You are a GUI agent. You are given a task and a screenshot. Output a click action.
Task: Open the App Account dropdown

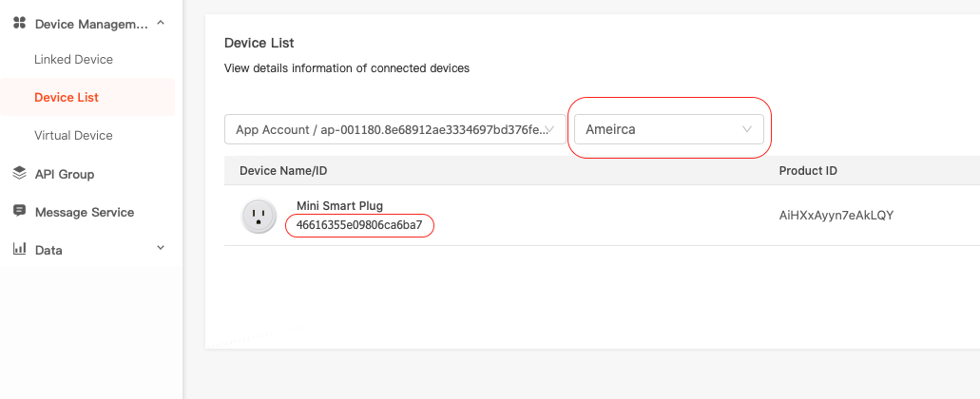pyautogui.click(x=395, y=129)
